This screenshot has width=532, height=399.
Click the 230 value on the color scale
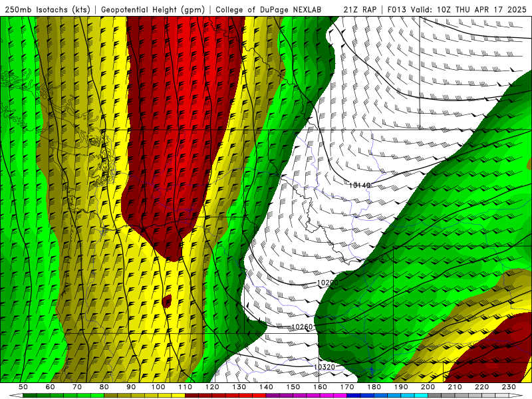click(509, 387)
